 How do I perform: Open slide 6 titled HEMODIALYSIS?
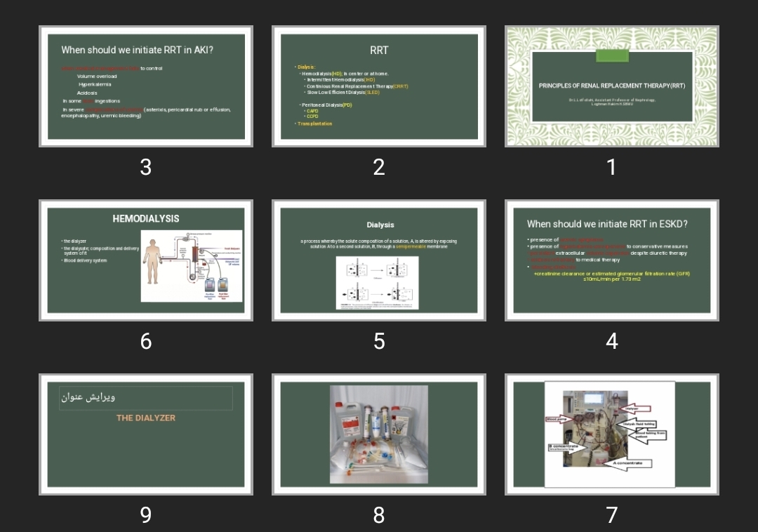pyautogui.click(x=146, y=260)
